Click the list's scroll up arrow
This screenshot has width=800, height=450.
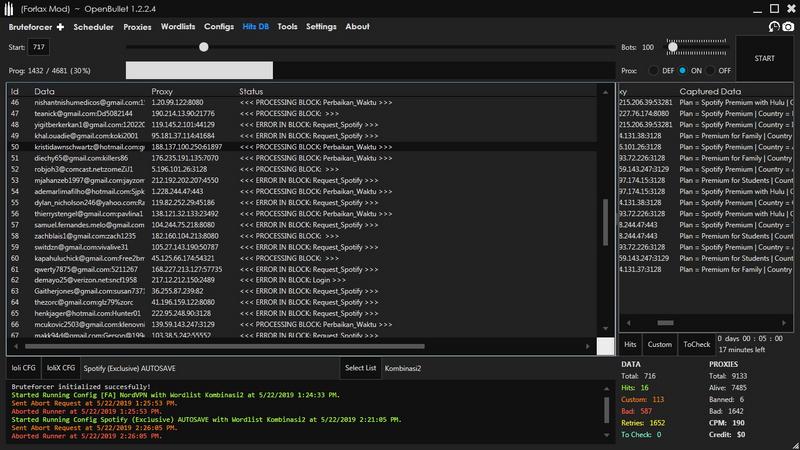pos(605,92)
